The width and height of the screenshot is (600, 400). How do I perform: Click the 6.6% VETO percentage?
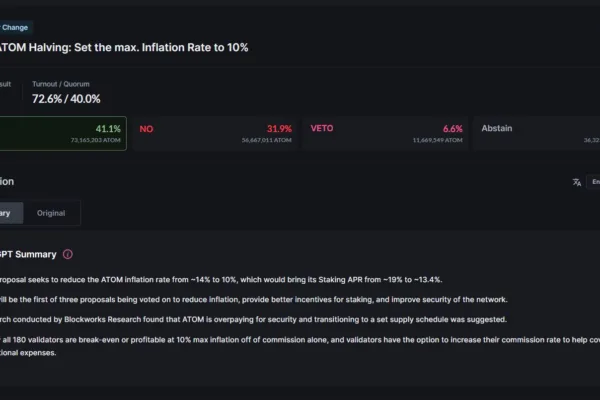tap(453, 129)
